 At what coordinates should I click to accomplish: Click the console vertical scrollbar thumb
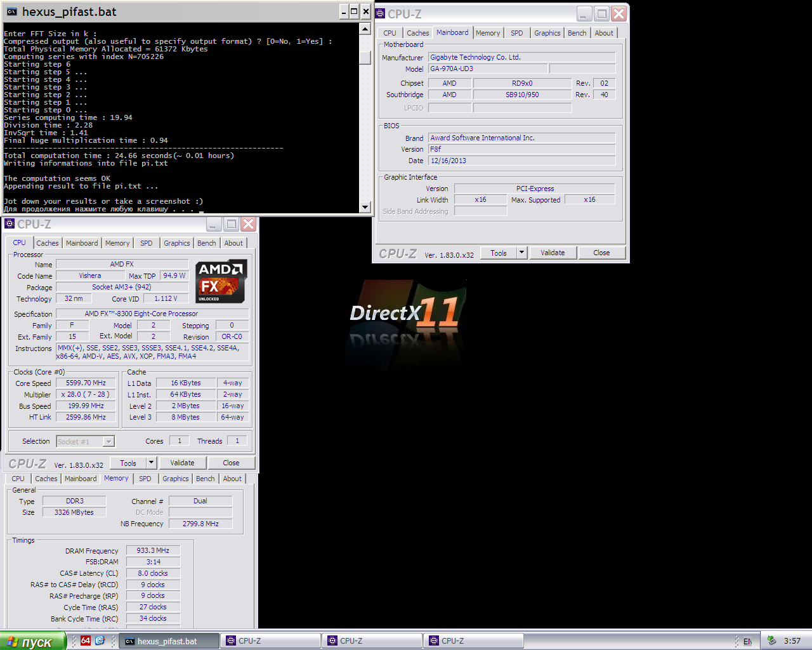point(365,58)
